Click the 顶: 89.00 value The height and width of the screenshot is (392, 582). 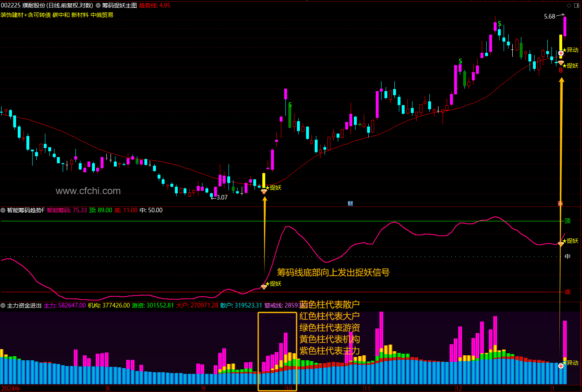[101, 210]
